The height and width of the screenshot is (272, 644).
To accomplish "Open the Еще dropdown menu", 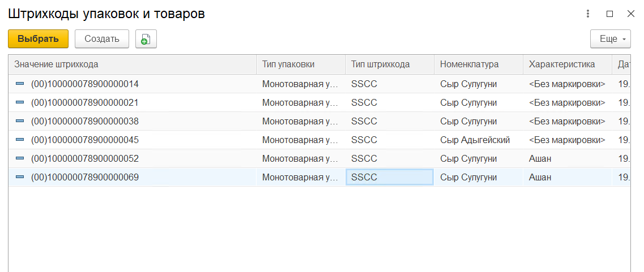I will coord(610,39).
